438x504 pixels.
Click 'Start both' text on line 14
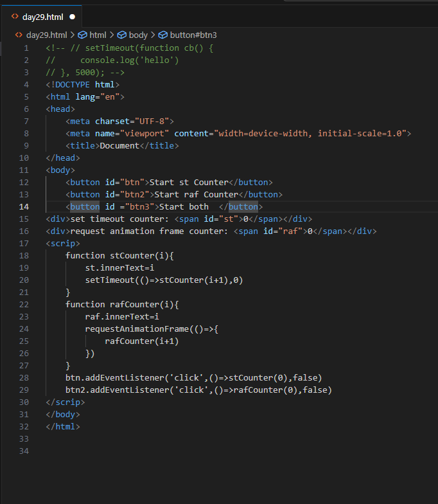(184, 207)
